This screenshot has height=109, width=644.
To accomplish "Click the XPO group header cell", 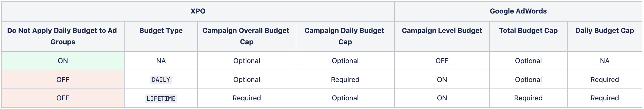I will pyautogui.click(x=198, y=11).
